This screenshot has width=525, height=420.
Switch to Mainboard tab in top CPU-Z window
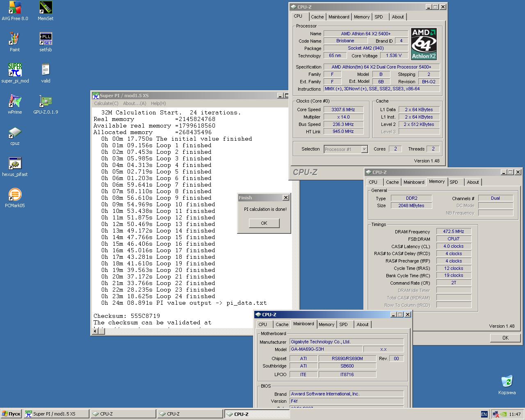339,17
